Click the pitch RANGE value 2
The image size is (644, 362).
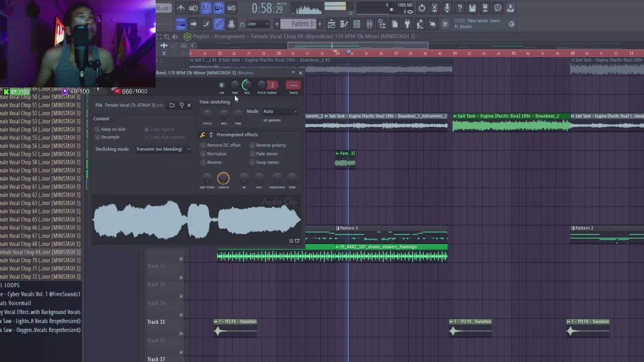(x=272, y=85)
